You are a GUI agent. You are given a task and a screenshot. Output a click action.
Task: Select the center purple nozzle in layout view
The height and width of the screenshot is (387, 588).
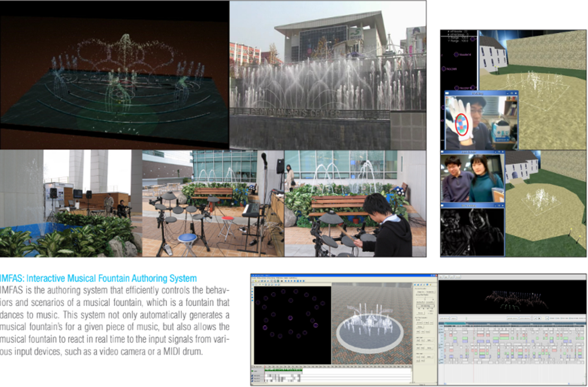coord(290,318)
